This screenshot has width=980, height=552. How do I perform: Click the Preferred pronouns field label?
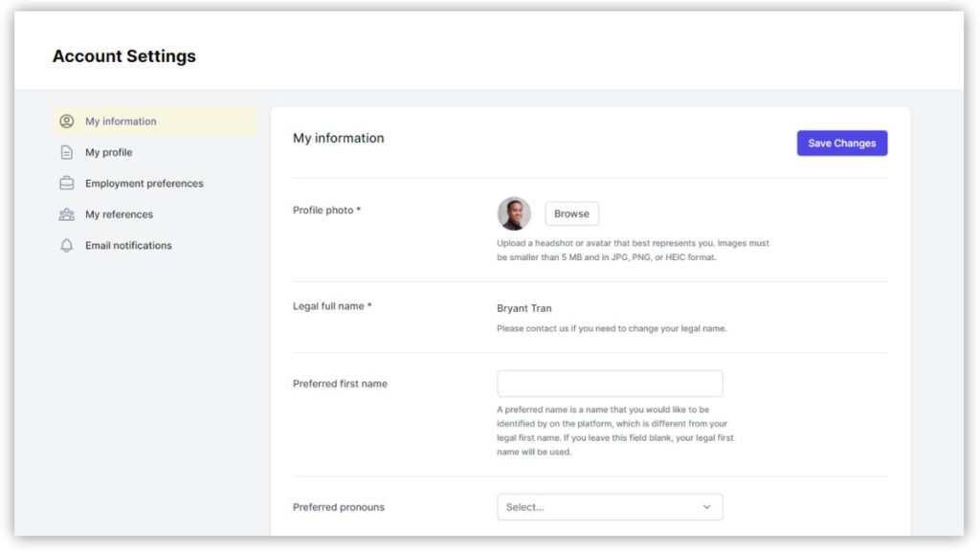click(x=338, y=507)
